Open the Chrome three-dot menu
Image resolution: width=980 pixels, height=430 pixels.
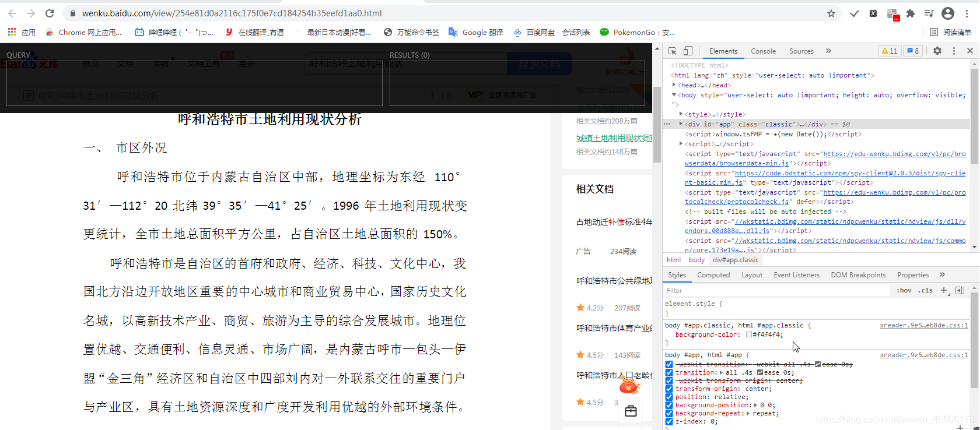[x=967, y=13]
